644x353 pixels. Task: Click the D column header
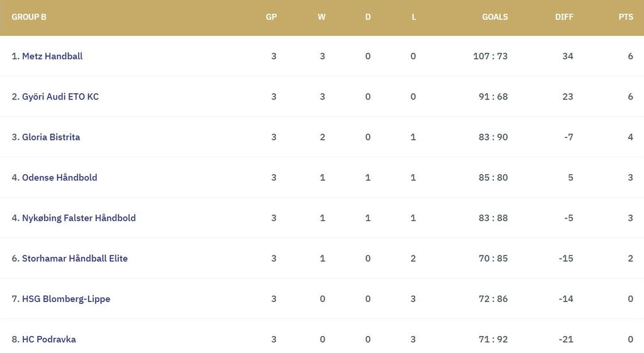coord(368,17)
